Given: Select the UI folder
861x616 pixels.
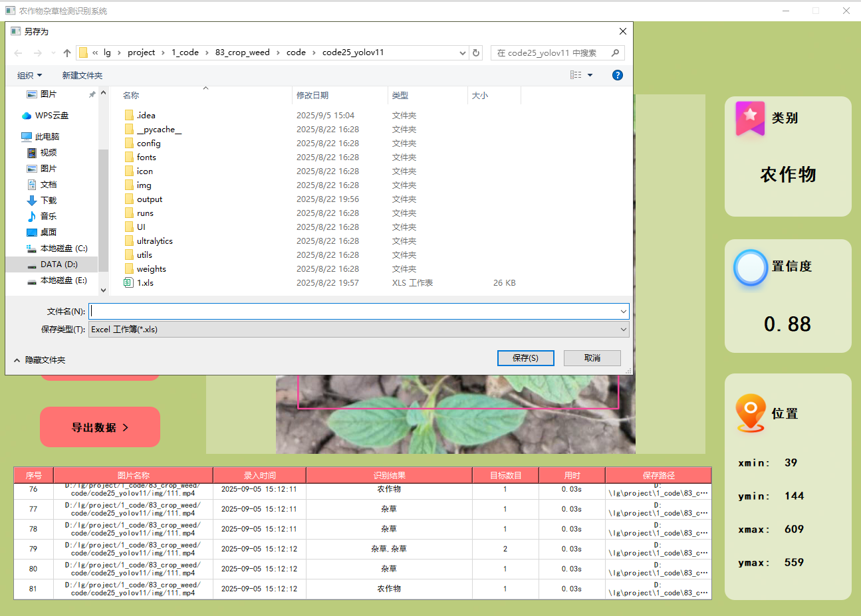Looking at the screenshot, I should (136, 227).
